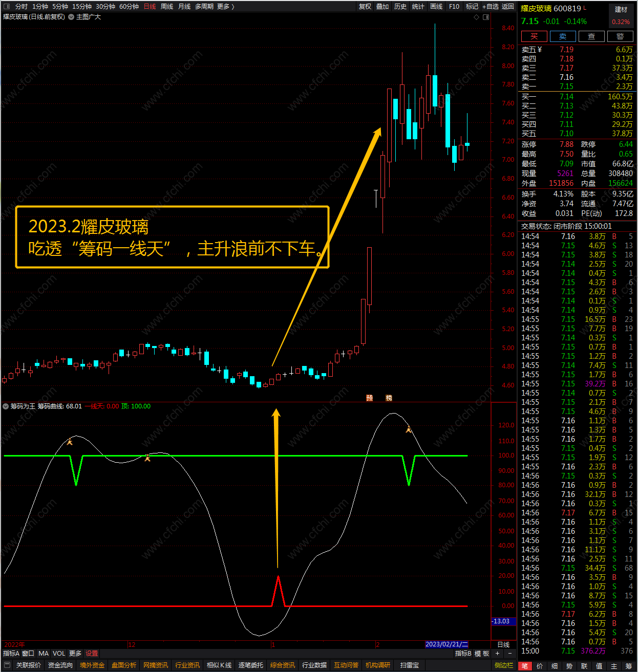Select the 筹 chip distribution tab

tap(629, 666)
